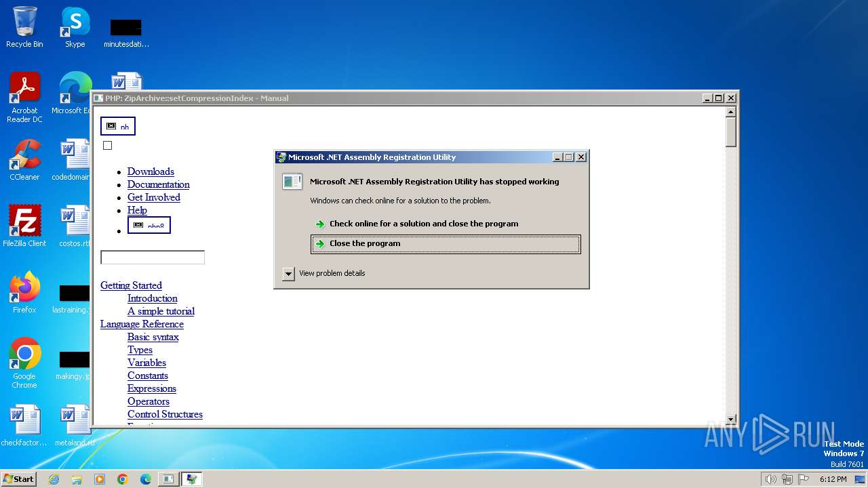Screen dimensions: 868x488
Task: Click Close the program option
Action: [446, 244]
